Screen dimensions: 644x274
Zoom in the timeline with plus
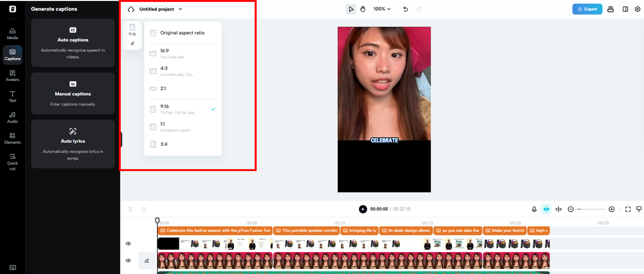[x=611, y=209]
